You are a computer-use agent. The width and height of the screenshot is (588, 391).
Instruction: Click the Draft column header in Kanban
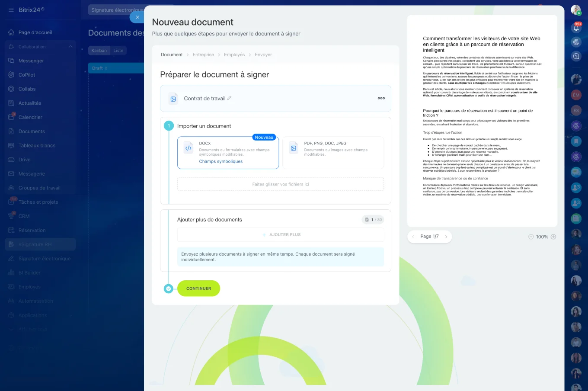(116, 68)
